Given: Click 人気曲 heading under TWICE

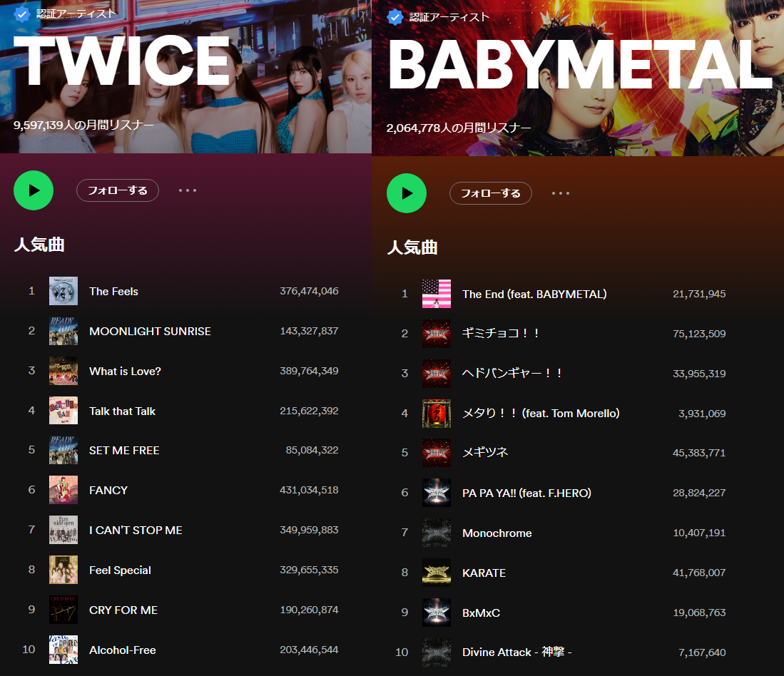Looking at the screenshot, I should pos(39,245).
